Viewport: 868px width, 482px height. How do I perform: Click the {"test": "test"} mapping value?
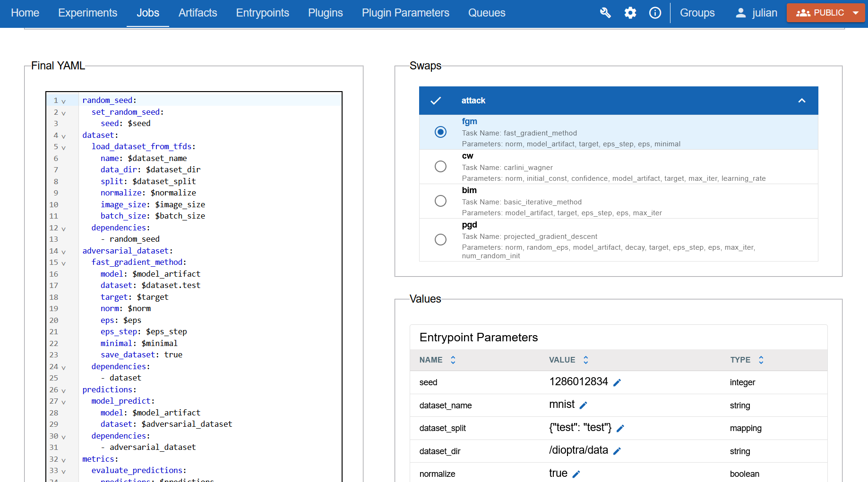pos(580,427)
